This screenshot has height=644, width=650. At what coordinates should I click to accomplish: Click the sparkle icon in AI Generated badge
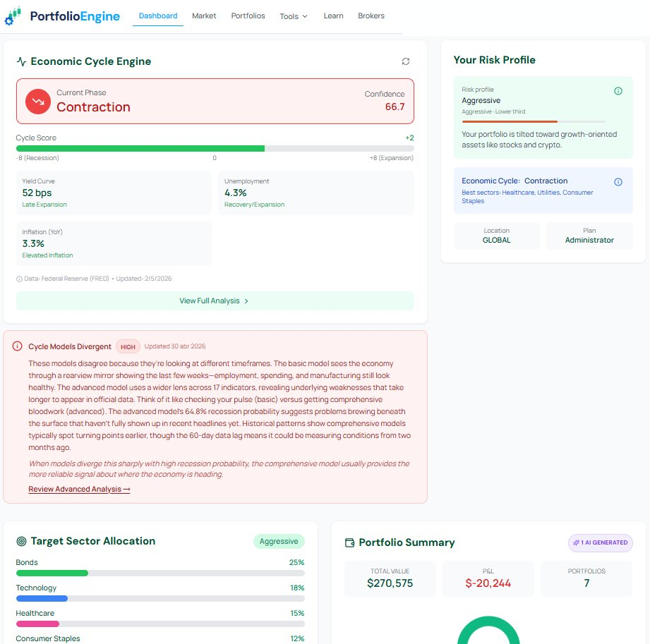point(576,542)
